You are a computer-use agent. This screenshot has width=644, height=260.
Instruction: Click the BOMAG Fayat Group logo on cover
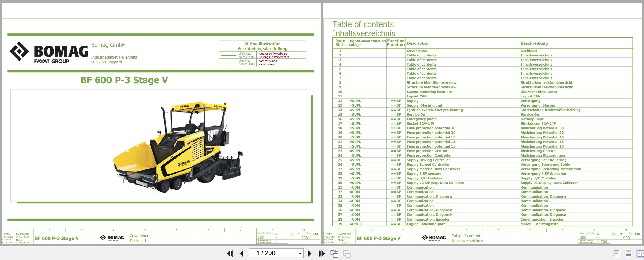[49, 52]
